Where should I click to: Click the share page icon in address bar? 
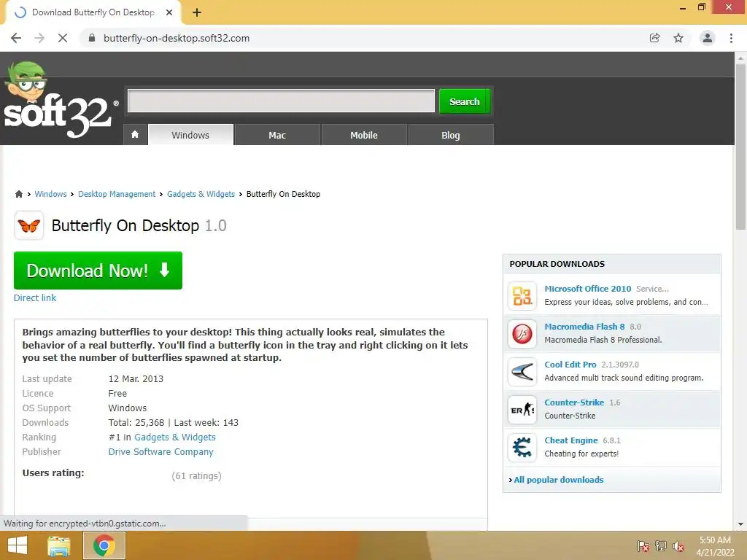pos(655,38)
